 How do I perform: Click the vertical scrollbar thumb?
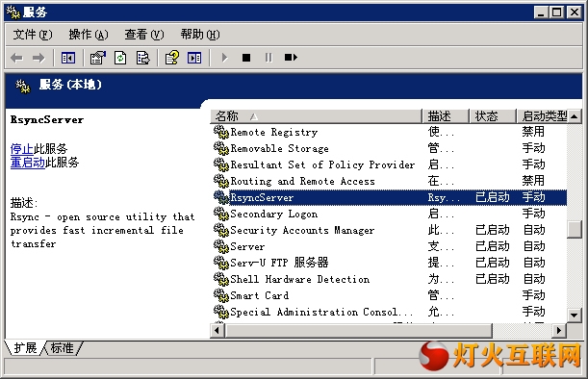(575, 230)
